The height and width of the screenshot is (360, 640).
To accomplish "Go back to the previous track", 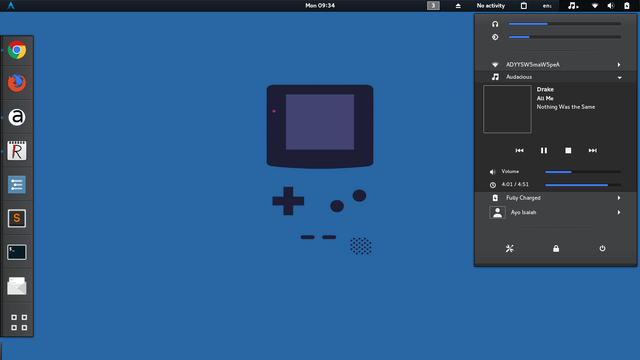I will [519, 151].
